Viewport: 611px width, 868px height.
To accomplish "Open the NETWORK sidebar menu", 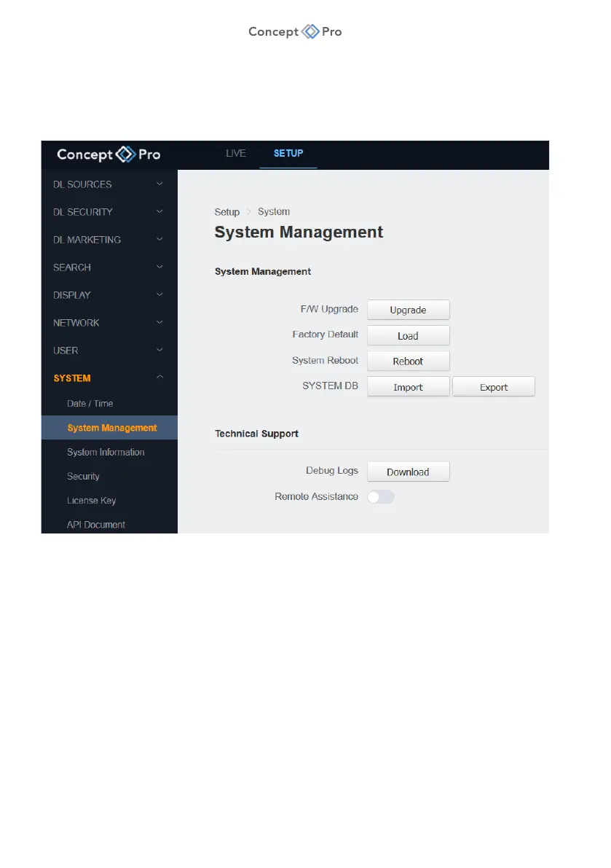I will point(109,323).
